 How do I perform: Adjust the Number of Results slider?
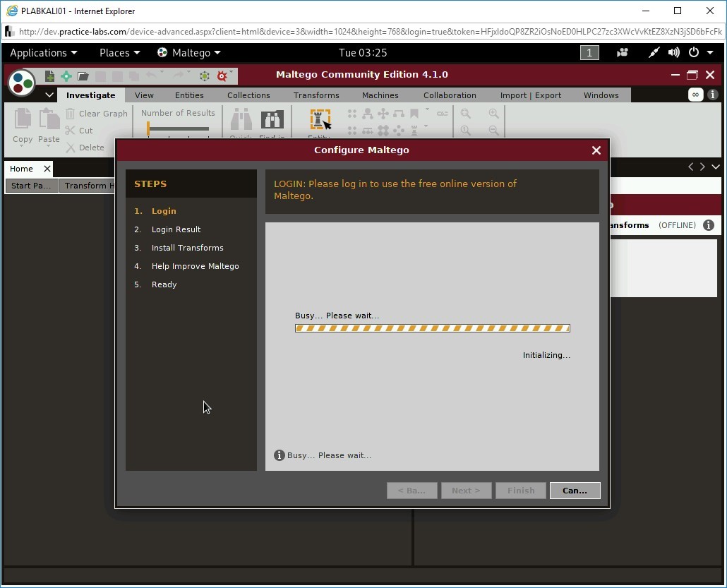pyautogui.click(x=149, y=128)
